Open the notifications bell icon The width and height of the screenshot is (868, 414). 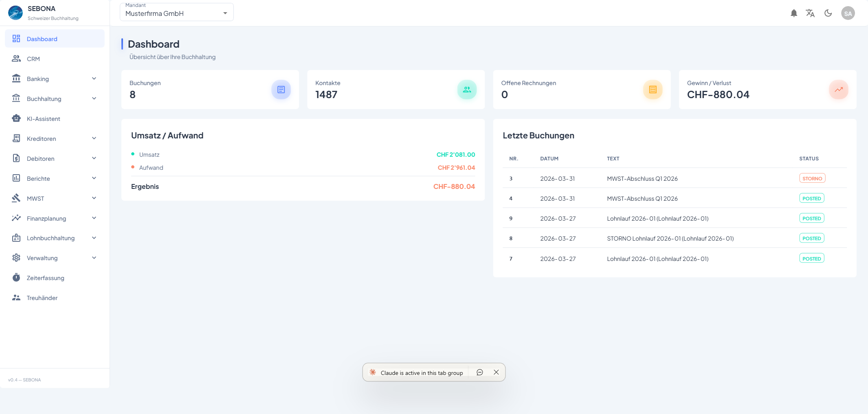(793, 13)
